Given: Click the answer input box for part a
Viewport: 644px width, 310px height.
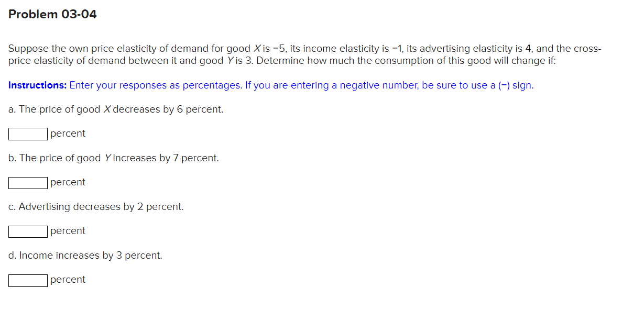Looking at the screenshot, I should (x=27, y=134).
